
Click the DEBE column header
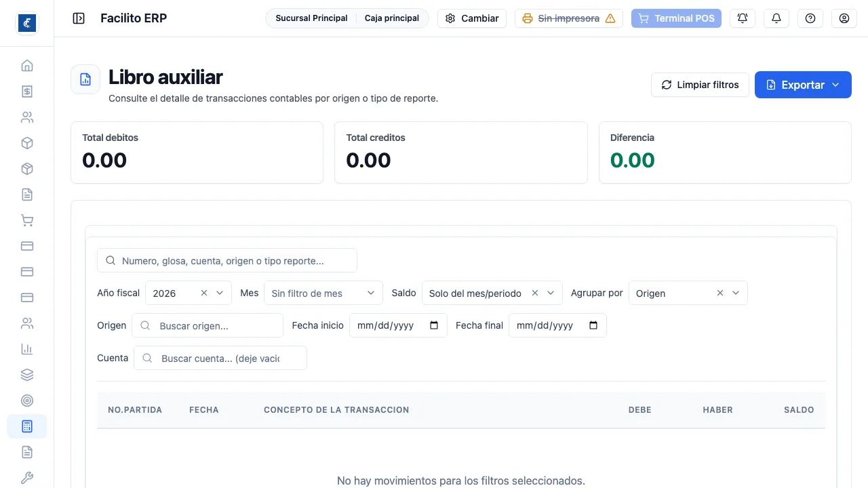click(x=640, y=410)
